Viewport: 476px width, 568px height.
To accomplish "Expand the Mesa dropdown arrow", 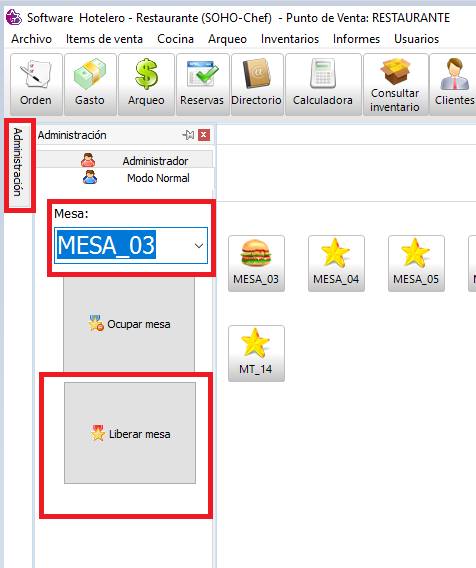I will click(199, 246).
